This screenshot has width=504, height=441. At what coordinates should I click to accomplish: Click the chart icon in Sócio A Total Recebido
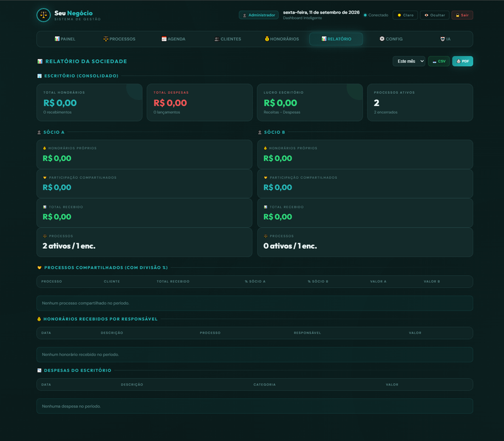pyautogui.click(x=45, y=207)
